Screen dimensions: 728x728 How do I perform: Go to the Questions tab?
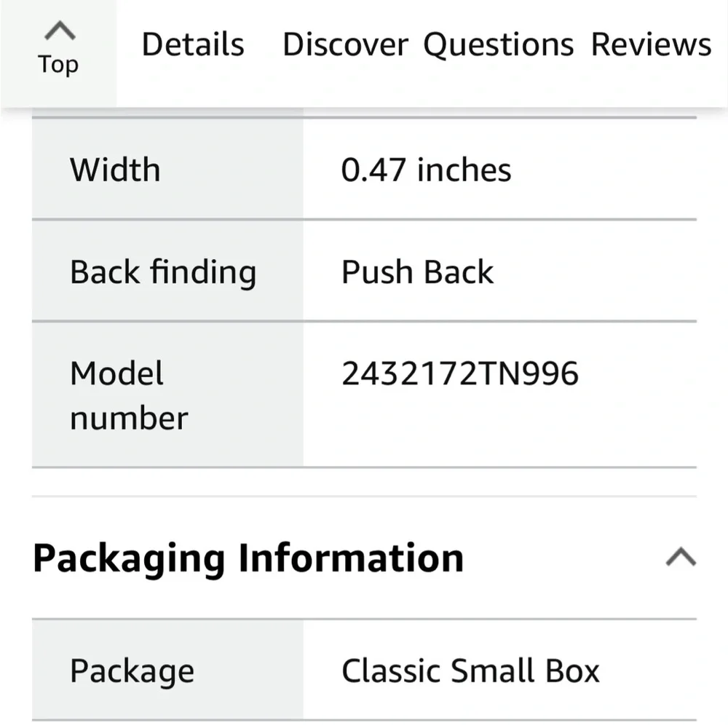tap(499, 45)
